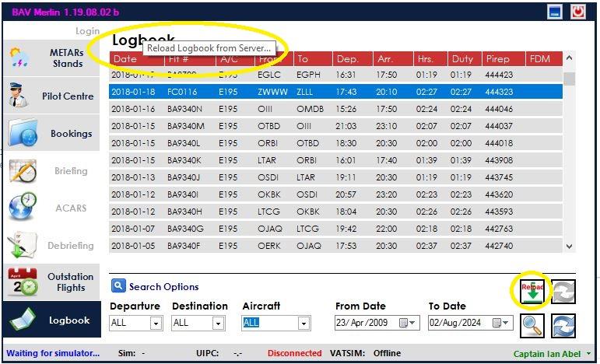The image size is (600, 364).
Task: Open Outstation Flights calendar section
Action: [51, 282]
